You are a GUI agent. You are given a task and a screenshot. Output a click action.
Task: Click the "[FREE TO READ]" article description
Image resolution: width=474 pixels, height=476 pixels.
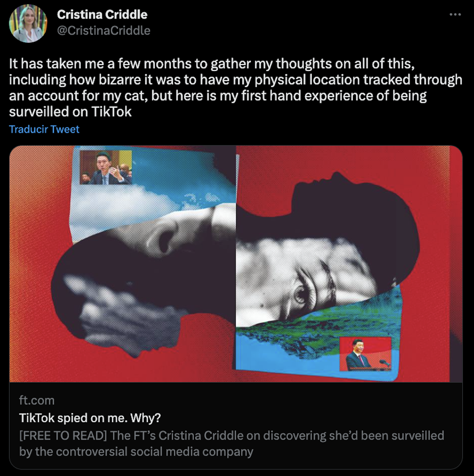(x=231, y=436)
